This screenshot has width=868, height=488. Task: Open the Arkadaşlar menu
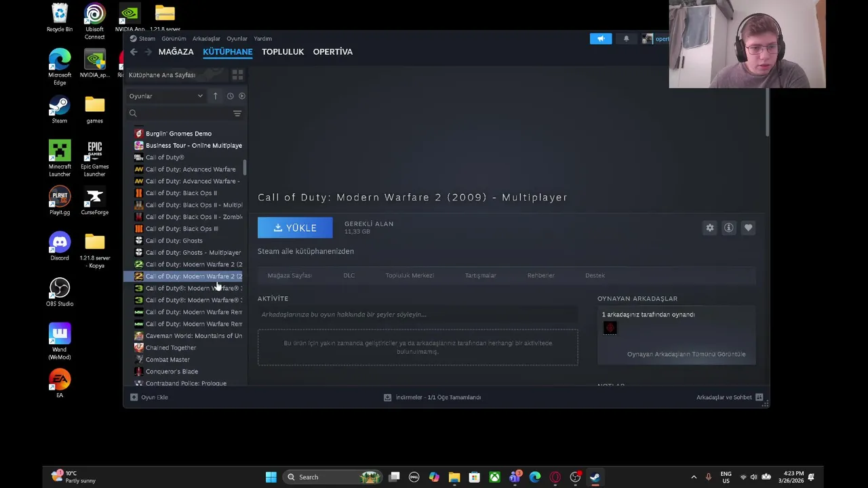point(206,39)
